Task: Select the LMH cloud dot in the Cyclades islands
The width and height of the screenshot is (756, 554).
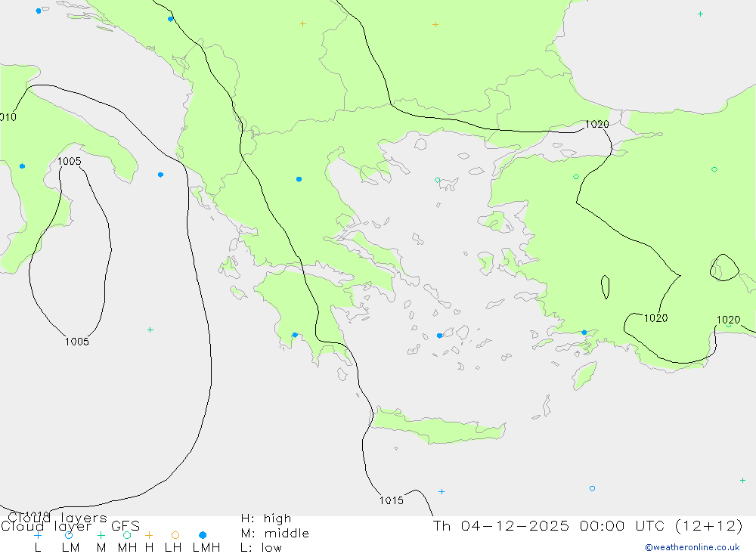Action: [439, 336]
